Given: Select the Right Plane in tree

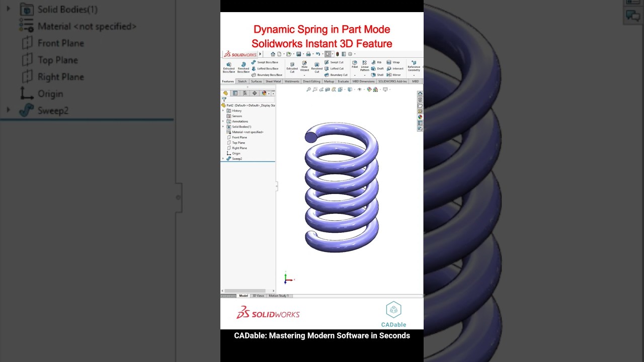Looking at the screenshot, I should tap(236, 148).
